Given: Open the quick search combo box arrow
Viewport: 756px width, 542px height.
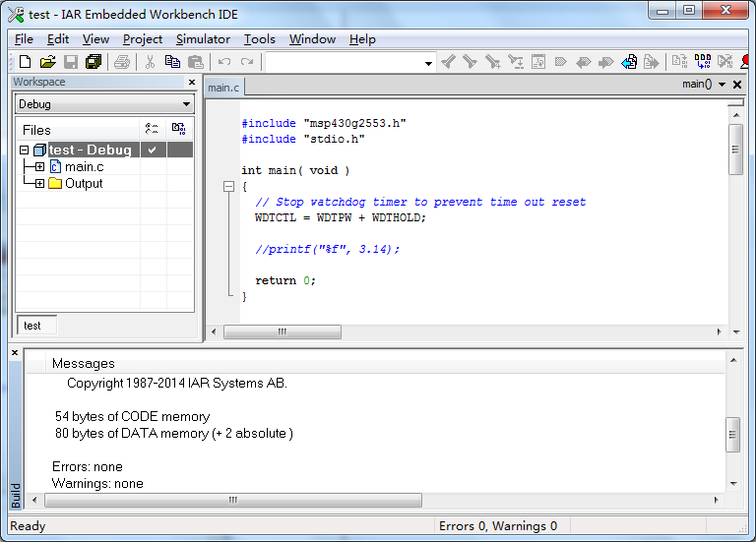Looking at the screenshot, I should click(x=428, y=63).
